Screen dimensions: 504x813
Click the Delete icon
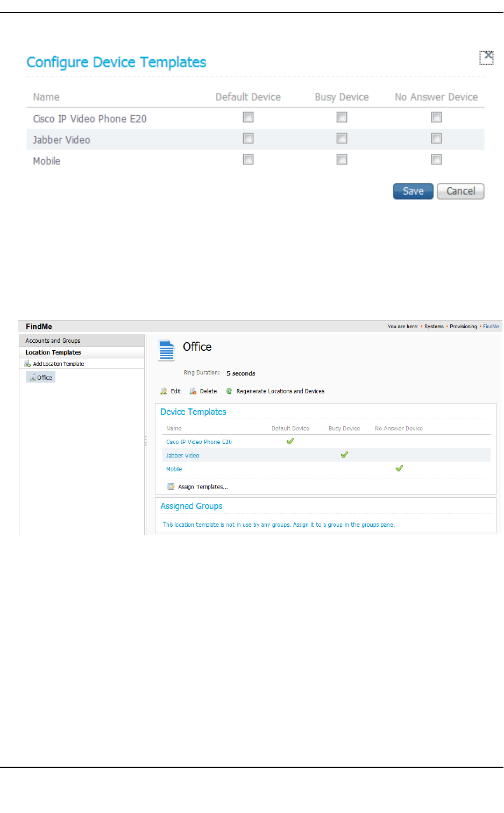point(193,391)
